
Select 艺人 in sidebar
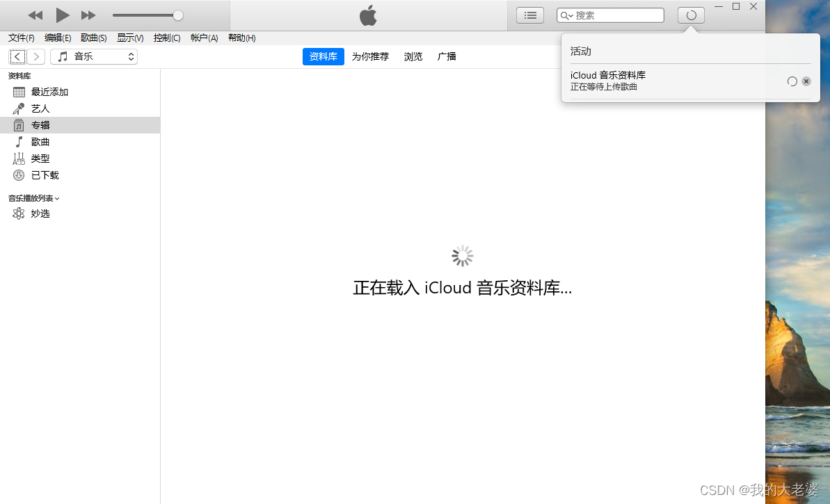[80, 108]
